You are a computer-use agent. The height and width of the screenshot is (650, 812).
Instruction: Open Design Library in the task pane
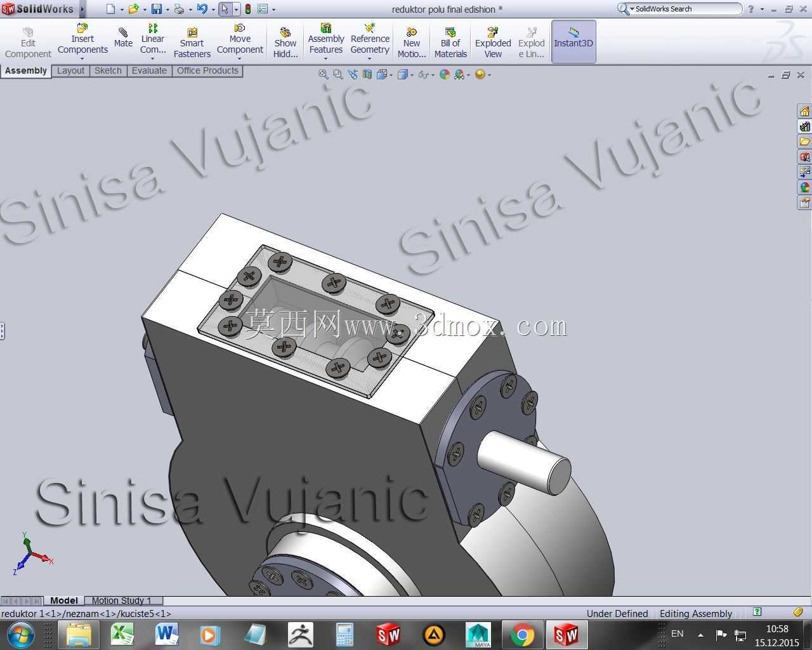coord(804,126)
